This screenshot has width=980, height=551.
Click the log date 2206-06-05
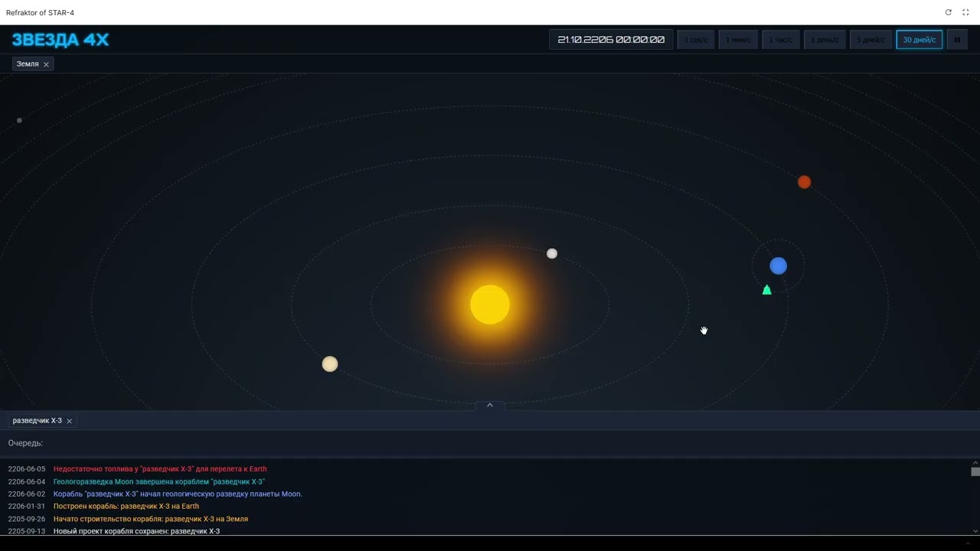27,469
